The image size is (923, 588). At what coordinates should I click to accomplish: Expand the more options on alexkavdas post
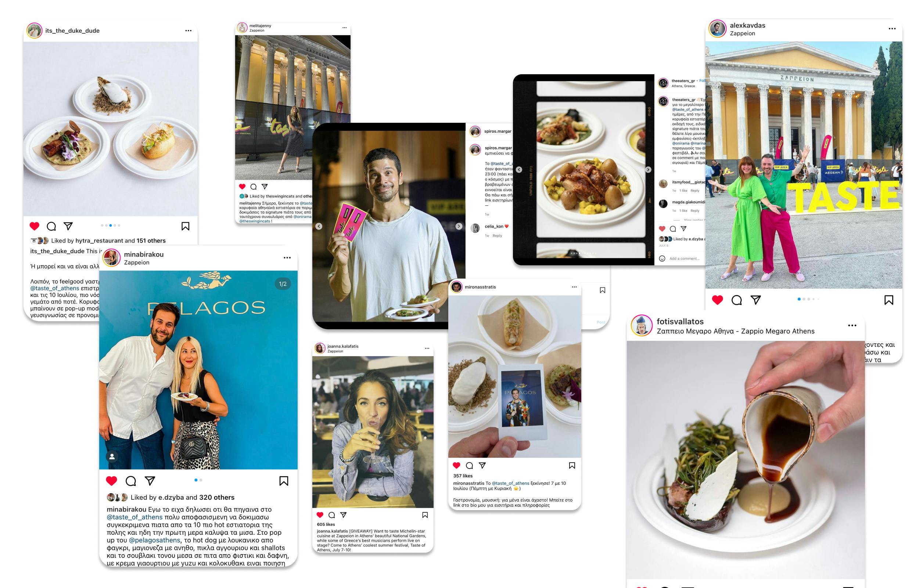[892, 29]
